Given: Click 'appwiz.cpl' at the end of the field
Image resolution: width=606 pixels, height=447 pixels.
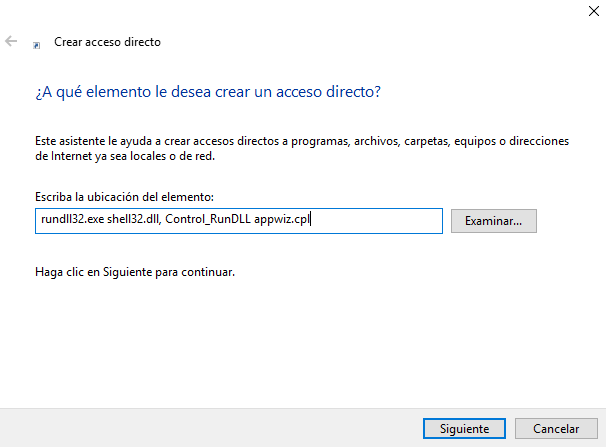Looking at the screenshot, I should coord(283,221).
